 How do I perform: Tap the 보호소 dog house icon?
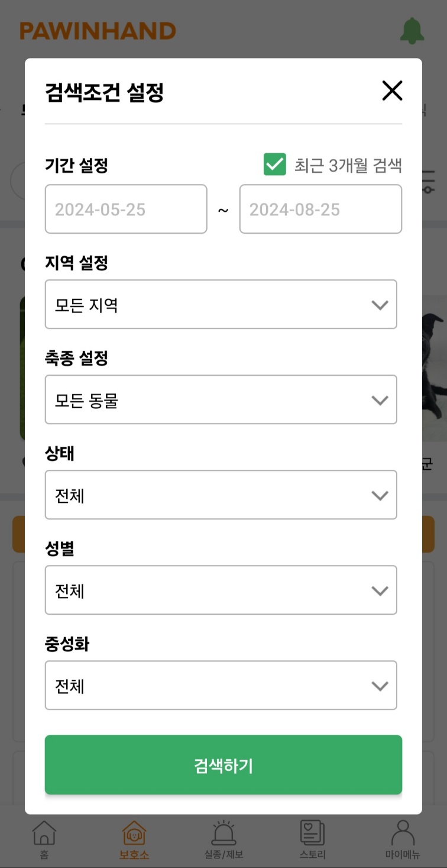coord(134,834)
